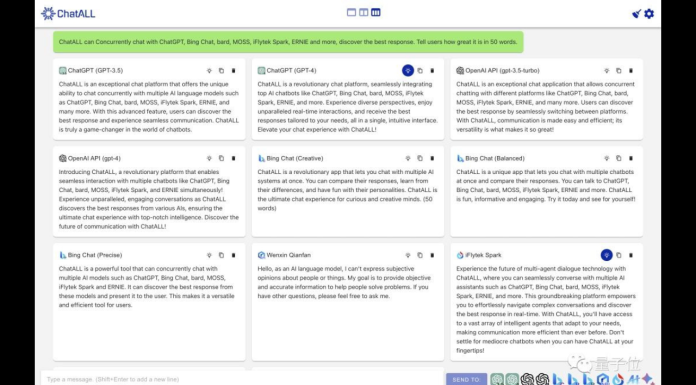Screen dimensions: 696x385
Task: Highlight the Wenxin Qianfan response
Action: pos(407,255)
